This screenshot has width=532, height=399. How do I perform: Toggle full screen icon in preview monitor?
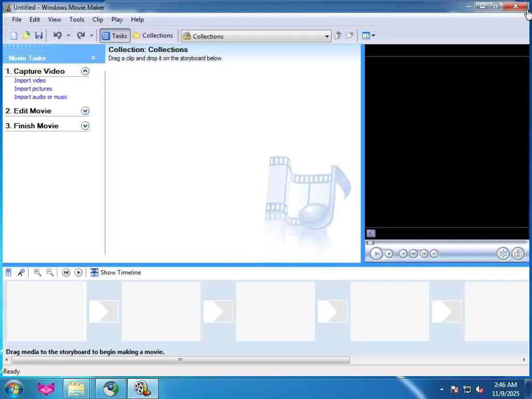[371, 233]
